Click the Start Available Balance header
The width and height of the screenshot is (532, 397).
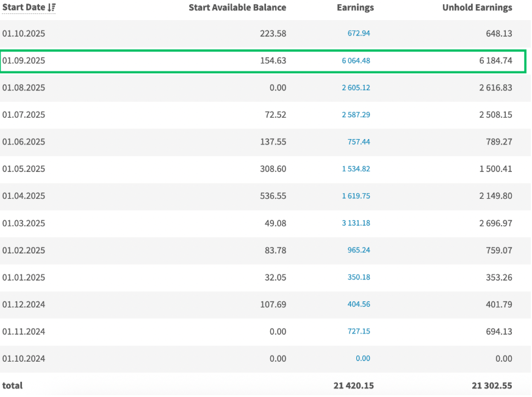(237, 8)
